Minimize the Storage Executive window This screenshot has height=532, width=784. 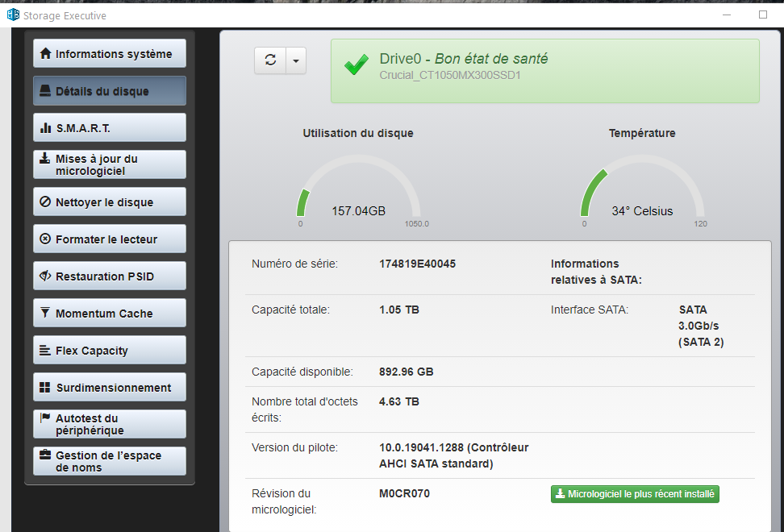pyautogui.click(x=727, y=15)
